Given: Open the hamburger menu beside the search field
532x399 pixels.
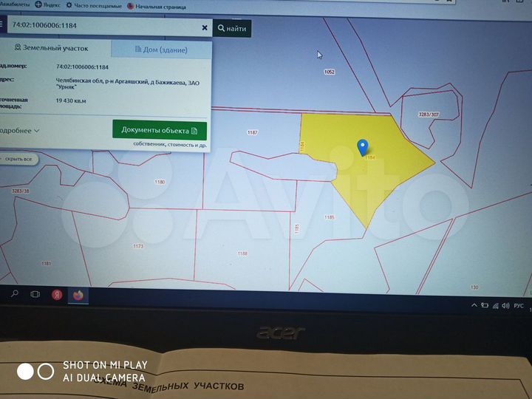Looking at the screenshot, I should [1, 24].
